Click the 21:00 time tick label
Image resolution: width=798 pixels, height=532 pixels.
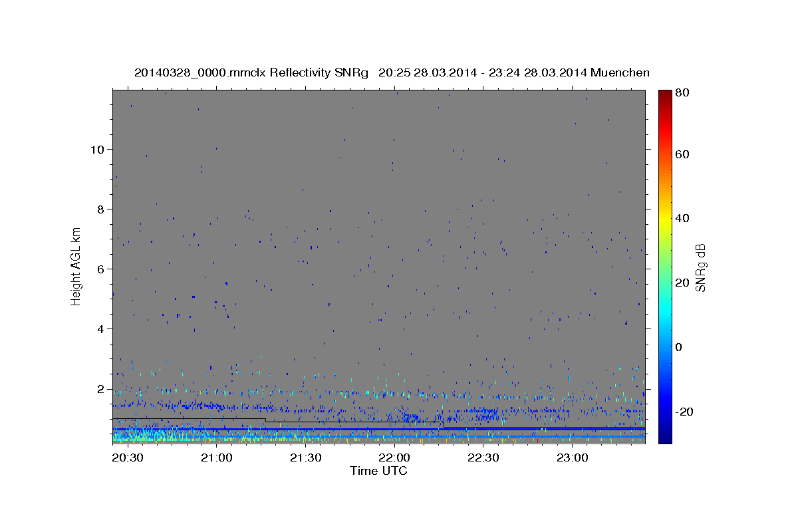pos(215,458)
